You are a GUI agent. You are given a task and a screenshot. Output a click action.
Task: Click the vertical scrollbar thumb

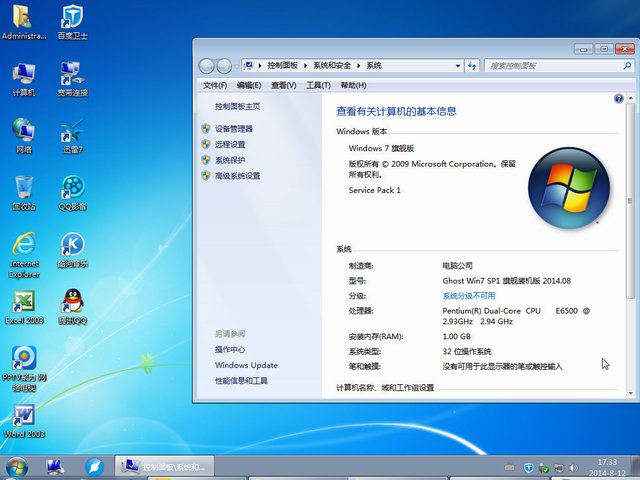coord(630,200)
